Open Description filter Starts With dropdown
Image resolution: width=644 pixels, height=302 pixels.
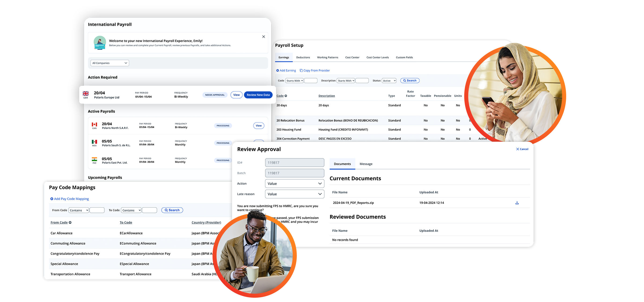346,81
